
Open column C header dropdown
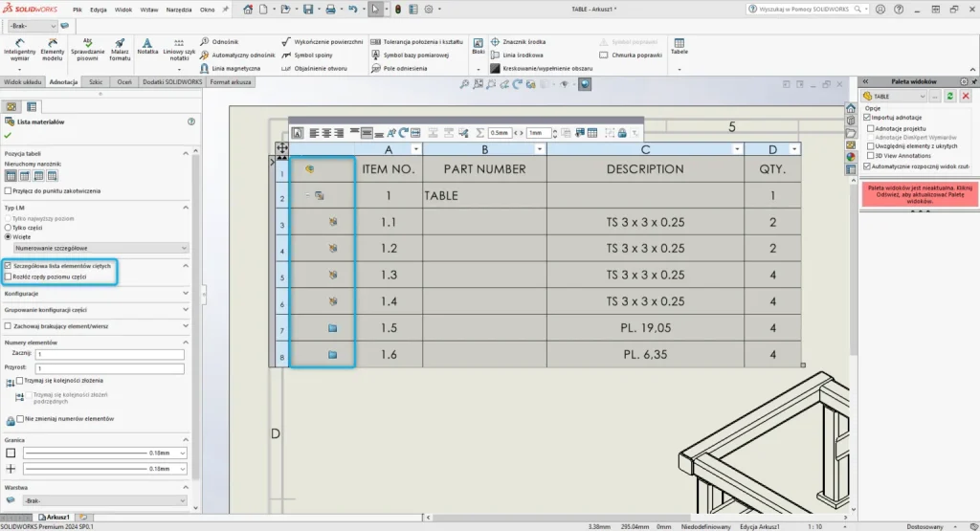click(738, 149)
